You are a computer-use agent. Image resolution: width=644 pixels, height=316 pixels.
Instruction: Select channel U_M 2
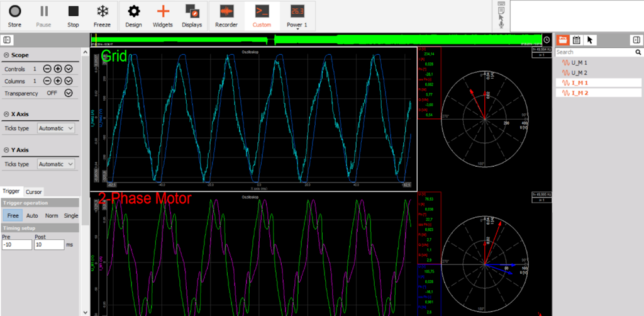[x=598, y=73]
